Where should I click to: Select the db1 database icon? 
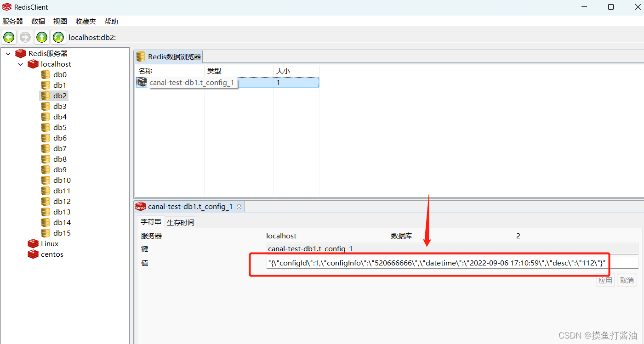click(x=46, y=85)
